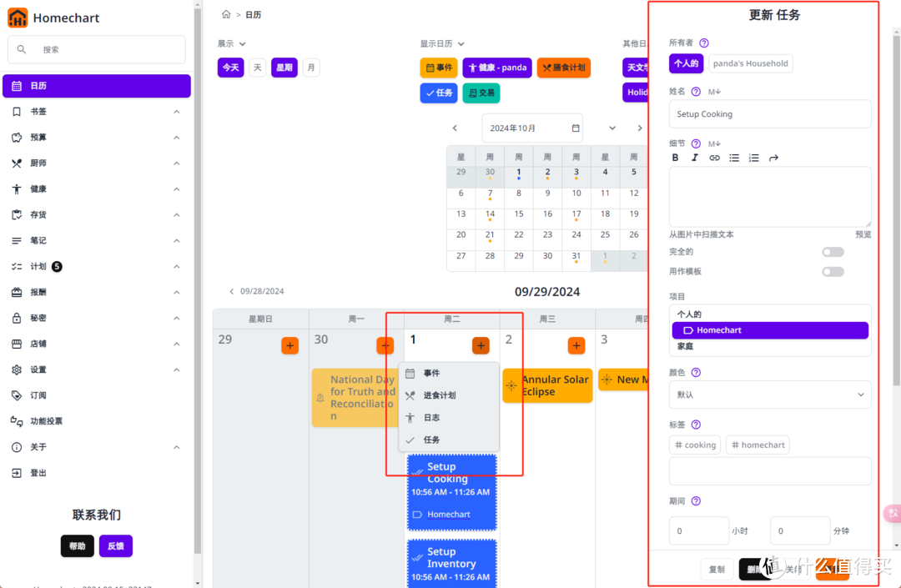Click the 预览 link below the editor

tap(863, 234)
